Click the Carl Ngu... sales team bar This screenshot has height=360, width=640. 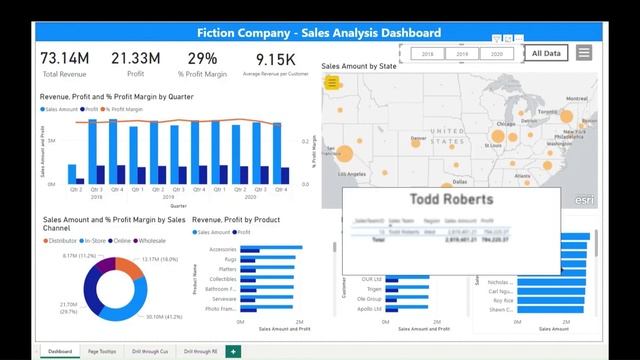[x=551, y=291]
